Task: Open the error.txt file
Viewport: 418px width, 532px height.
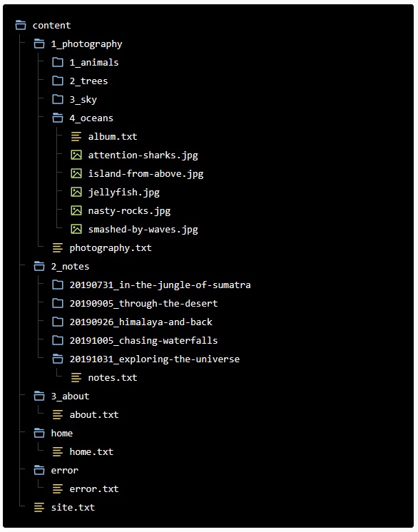Action: coord(86,489)
